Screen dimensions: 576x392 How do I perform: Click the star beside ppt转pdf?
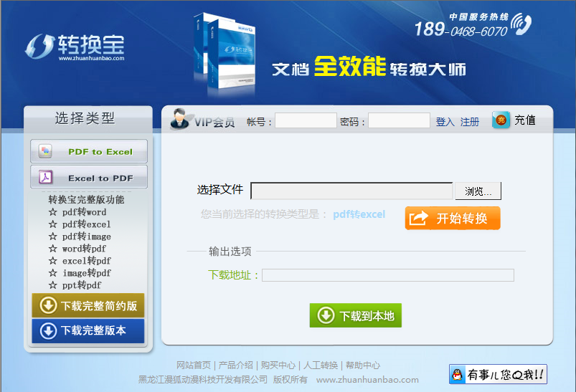click(53, 285)
